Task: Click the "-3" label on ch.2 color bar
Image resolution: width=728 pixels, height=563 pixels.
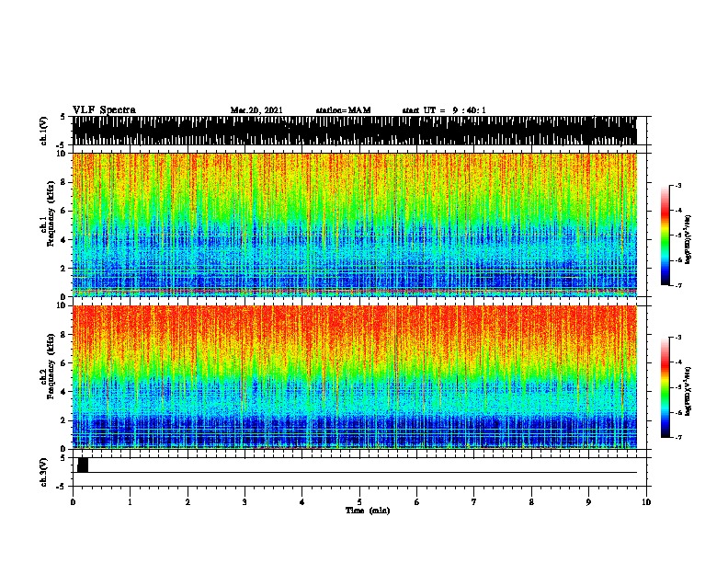Action: pyautogui.click(x=677, y=338)
